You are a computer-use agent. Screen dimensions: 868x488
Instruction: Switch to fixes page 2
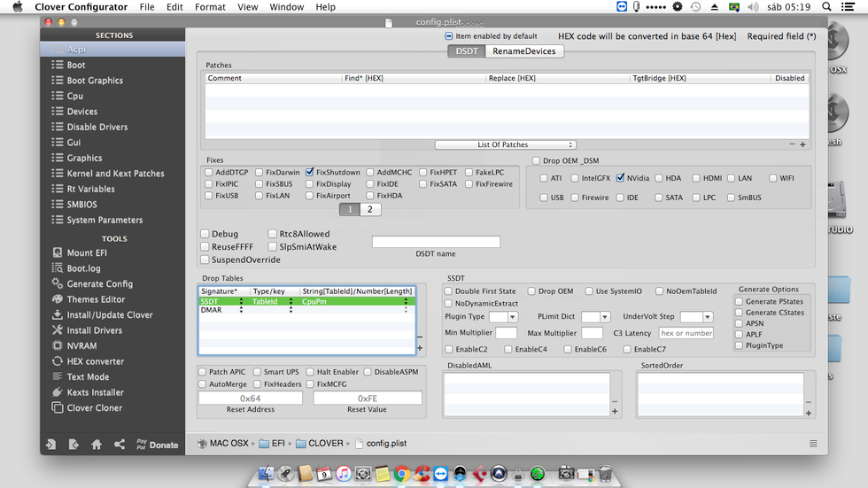[370, 209]
